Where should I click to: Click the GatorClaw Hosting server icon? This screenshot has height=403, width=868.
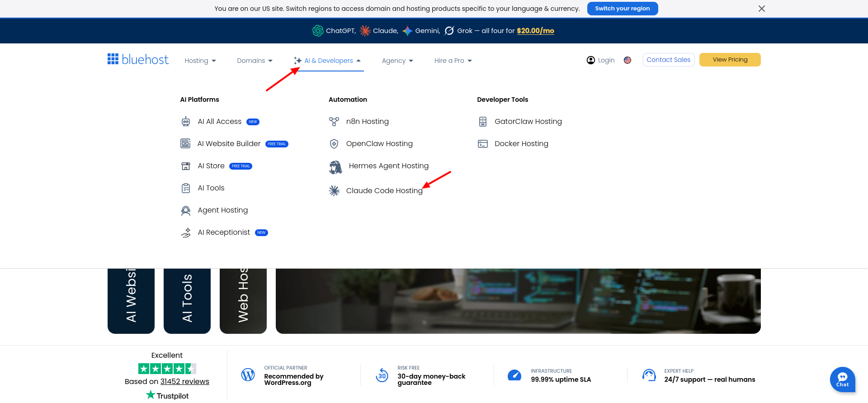[483, 121]
